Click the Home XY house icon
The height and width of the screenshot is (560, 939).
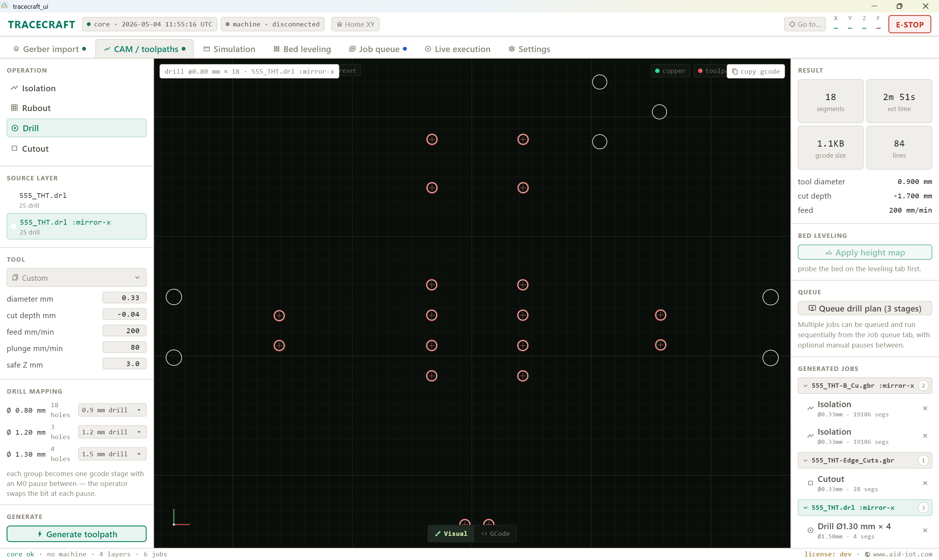click(x=339, y=24)
